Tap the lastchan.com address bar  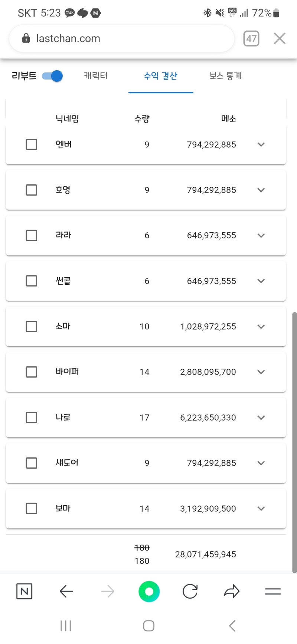(x=122, y=38)
